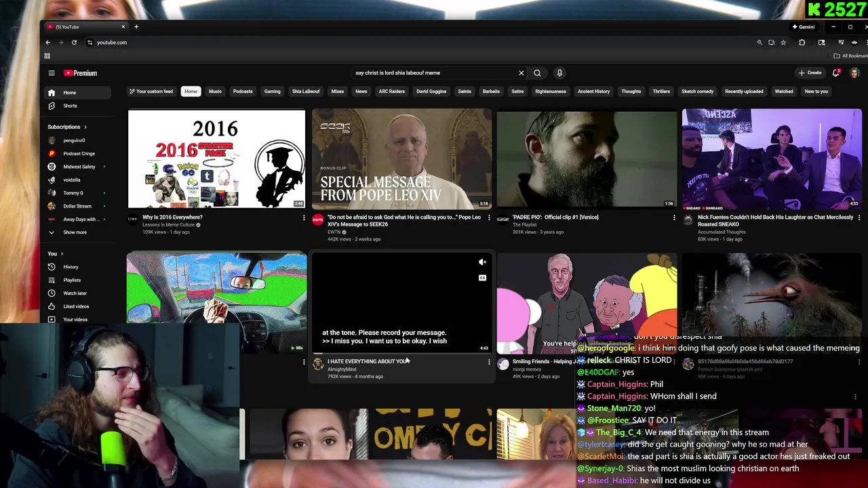The image size is (868, 488).
Task: Open the Pope Leo XIV message thumbnail
Action: [x=401, y=159]
